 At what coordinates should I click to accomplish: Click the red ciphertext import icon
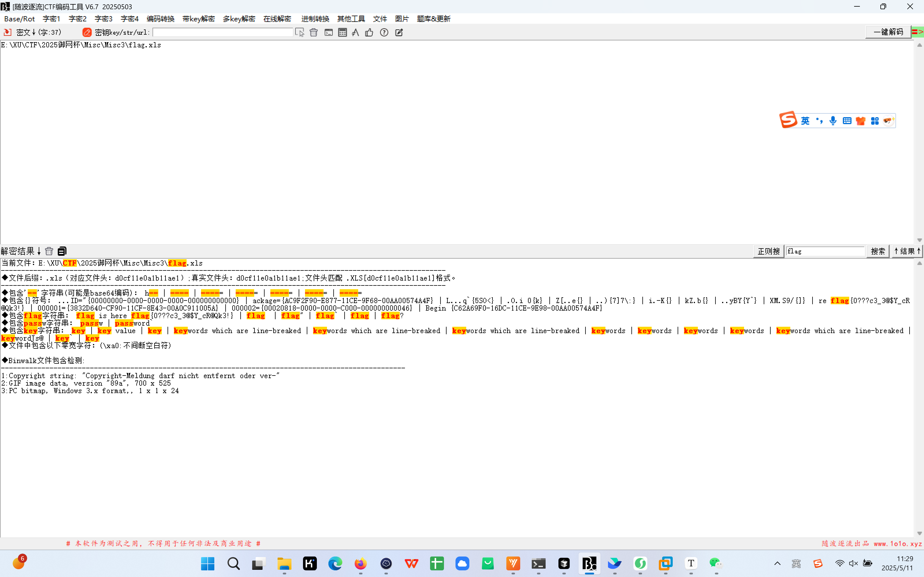click(7, 32)
